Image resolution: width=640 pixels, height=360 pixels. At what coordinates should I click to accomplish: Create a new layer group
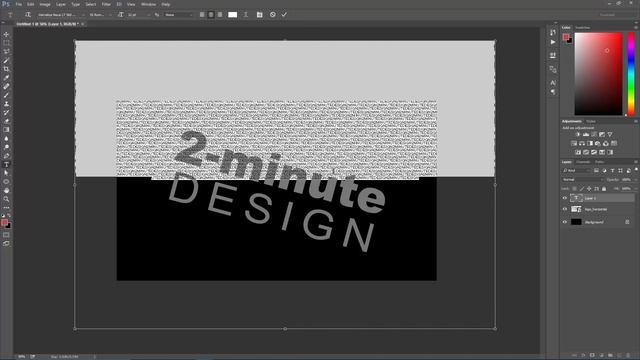click(x=610, y=356)
